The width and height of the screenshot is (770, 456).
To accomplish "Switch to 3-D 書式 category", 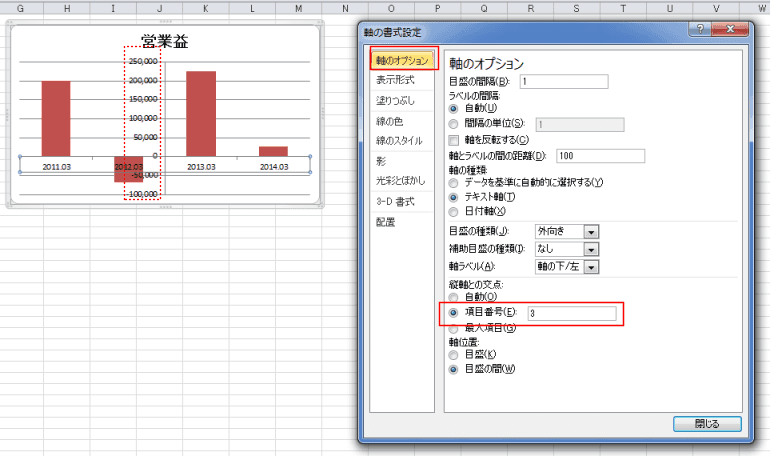I will (x=395, y=201).
